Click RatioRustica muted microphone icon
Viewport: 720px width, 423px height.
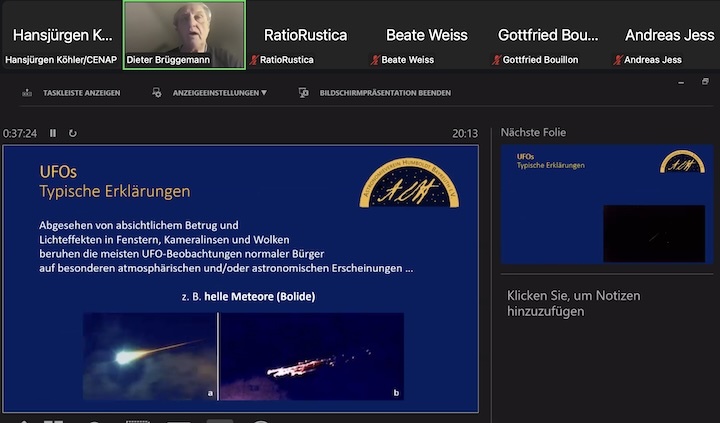pos(255,60)
